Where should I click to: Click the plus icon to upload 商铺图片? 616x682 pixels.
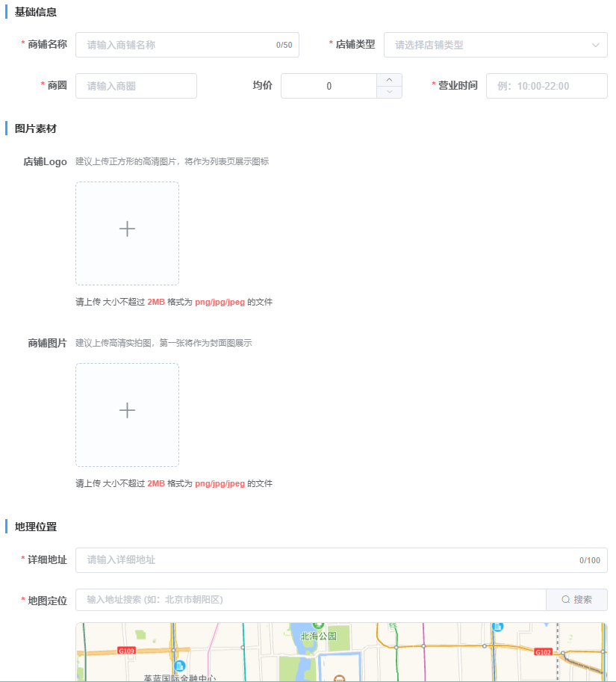tap(127, 410)
